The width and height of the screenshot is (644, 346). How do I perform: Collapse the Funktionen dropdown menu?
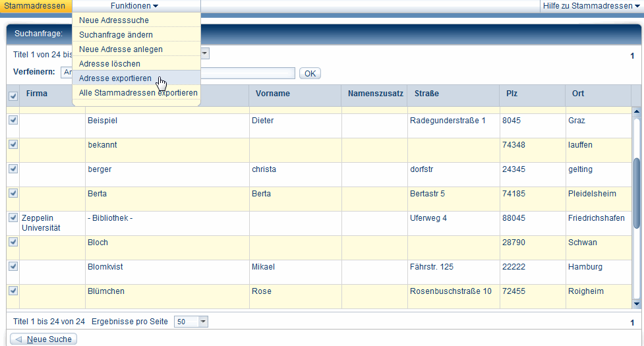pos(134,6)
